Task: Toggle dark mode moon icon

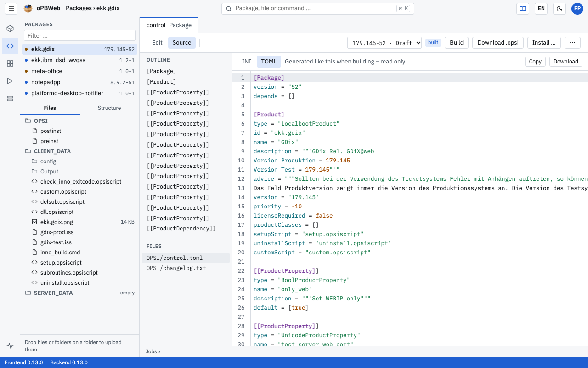Action: coord(559,8)
